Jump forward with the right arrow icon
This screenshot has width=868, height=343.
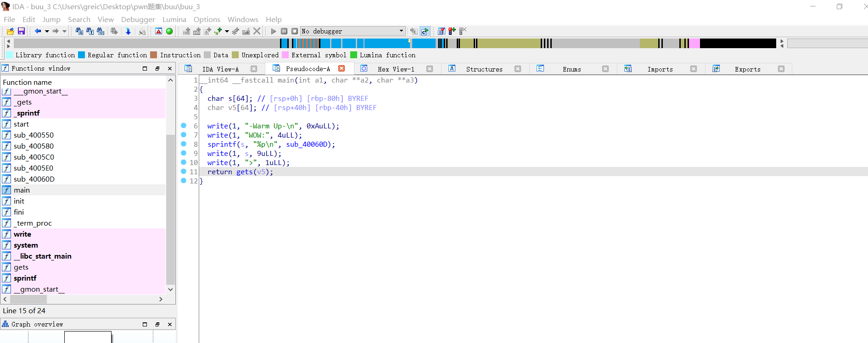(56, 31)
